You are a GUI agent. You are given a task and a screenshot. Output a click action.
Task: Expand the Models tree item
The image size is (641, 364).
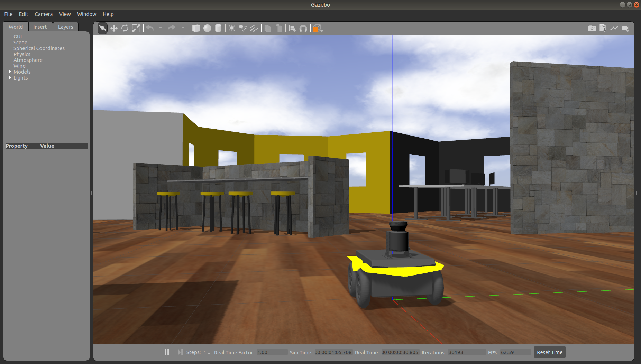(x=10, y=72)
